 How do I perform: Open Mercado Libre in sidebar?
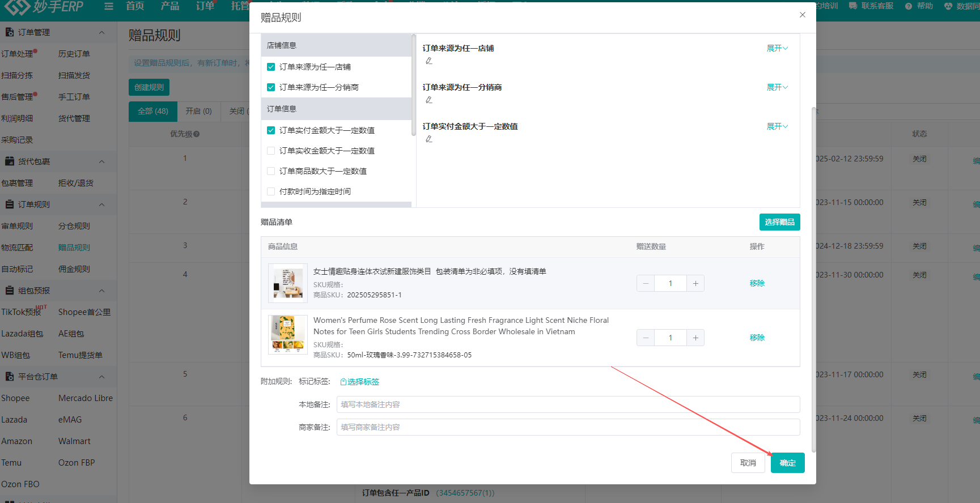tap(86, 398)
